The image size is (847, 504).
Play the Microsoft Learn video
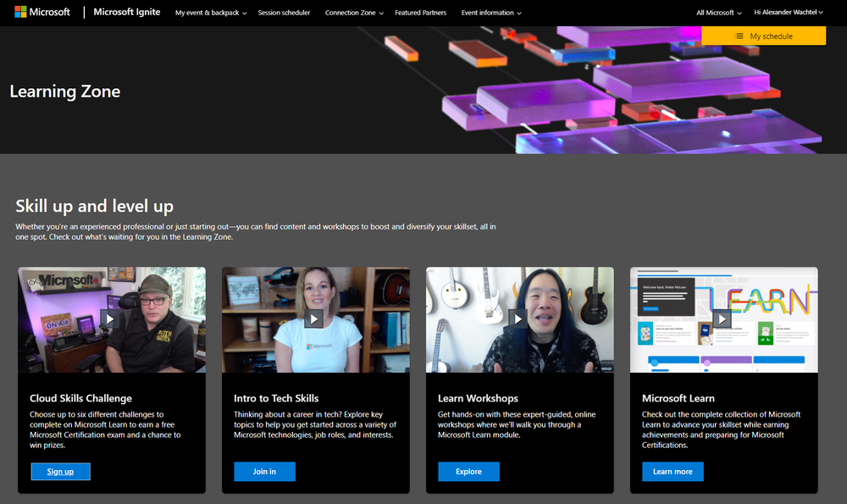pyautogui.click(x=722, y=318)
